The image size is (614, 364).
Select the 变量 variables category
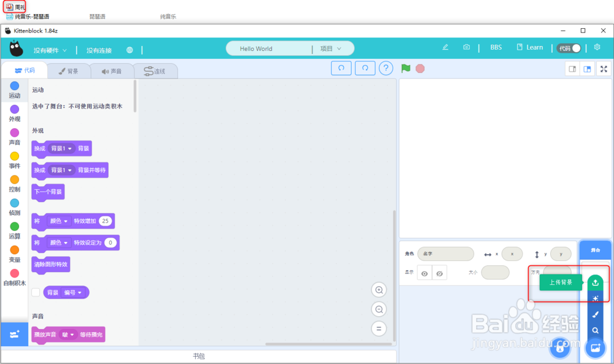tap(15, 254)
